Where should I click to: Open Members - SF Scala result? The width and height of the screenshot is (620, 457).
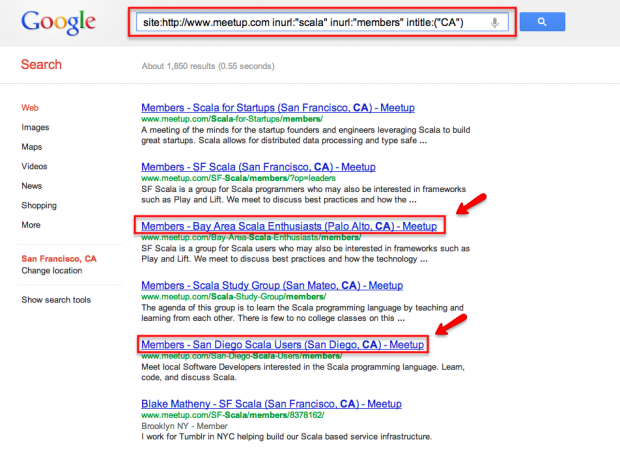258,167
